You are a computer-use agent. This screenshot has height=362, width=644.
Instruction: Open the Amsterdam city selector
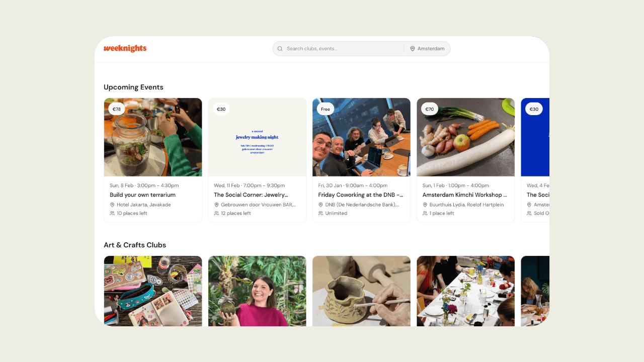click(427, 49)
